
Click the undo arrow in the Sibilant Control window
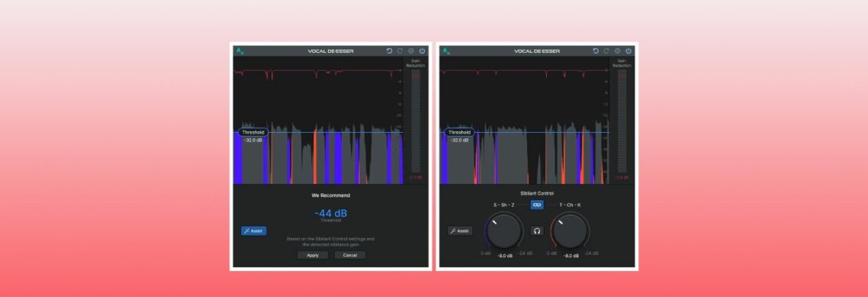tap(595, 51)
